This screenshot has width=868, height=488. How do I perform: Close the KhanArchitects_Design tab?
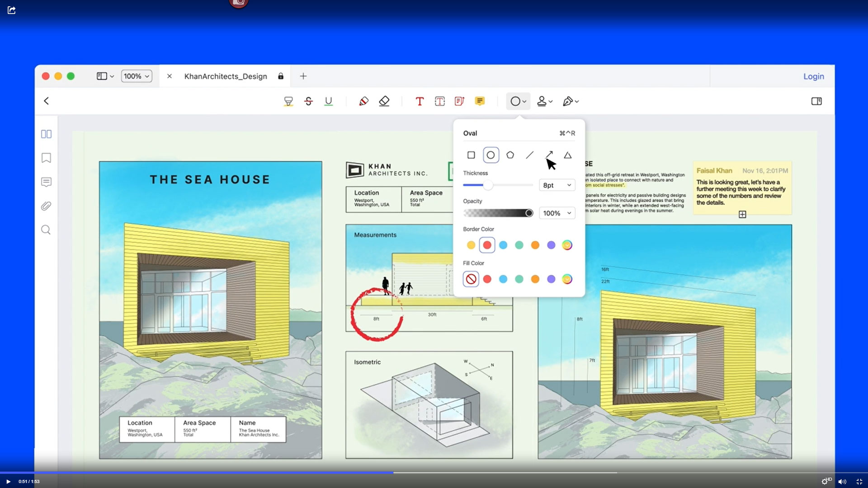pyautogui.click(x=170, y=76)
